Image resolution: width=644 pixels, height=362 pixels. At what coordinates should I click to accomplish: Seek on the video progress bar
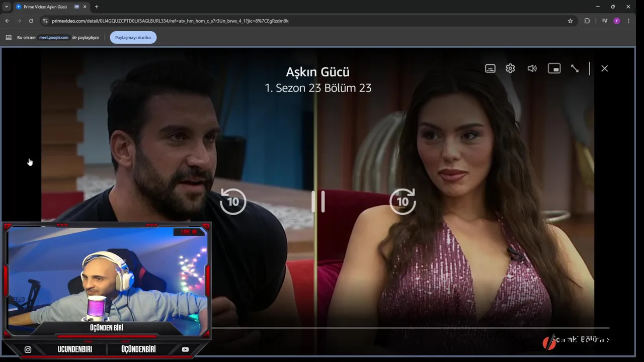[410, 328]
